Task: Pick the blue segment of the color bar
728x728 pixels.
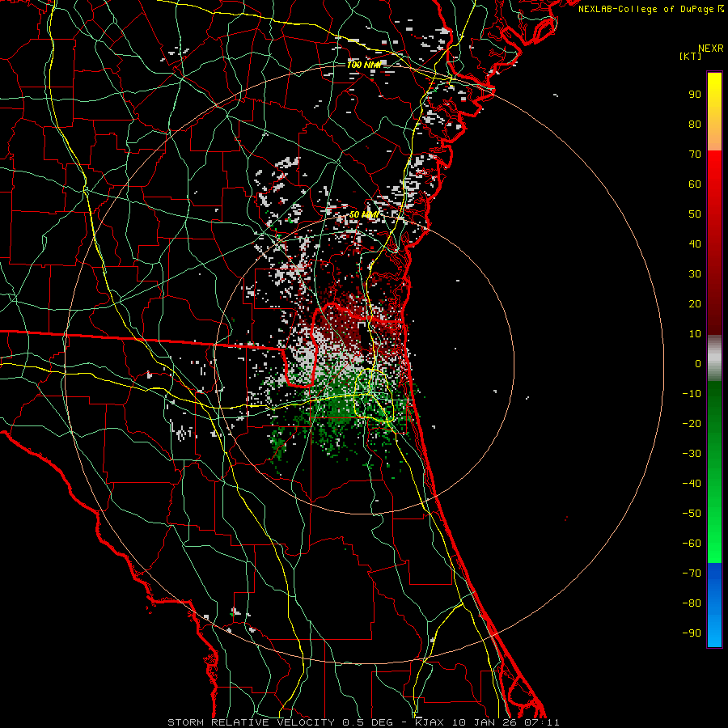Action: pyautogui.click(x=714, y=605)
